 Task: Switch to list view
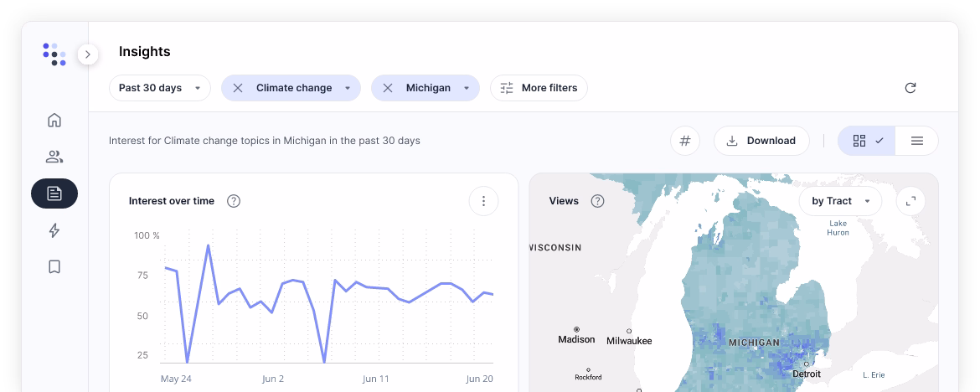click(917, 141)
